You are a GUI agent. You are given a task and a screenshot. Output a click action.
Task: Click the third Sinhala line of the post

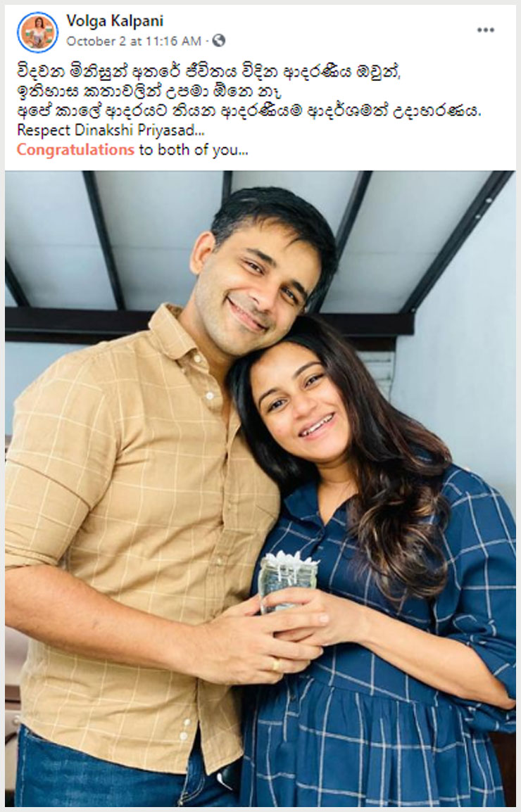click(x=249, y=110)
